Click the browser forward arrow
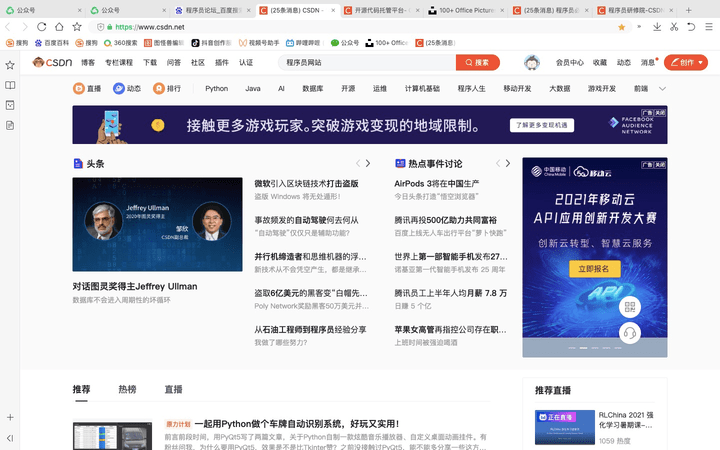This screenshot has width=720, height=450. click(25, 27)
